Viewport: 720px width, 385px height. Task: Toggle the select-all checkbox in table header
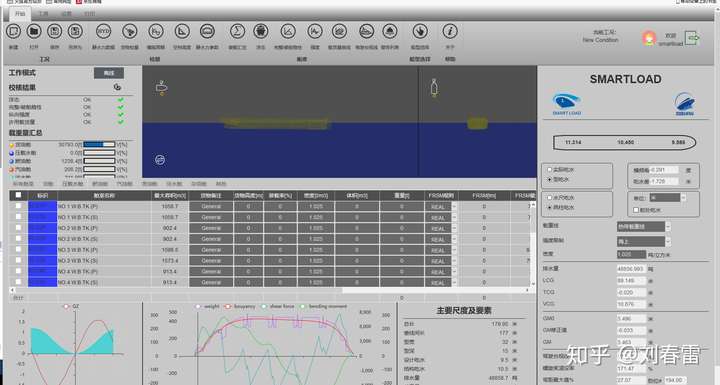pos(18,195)
